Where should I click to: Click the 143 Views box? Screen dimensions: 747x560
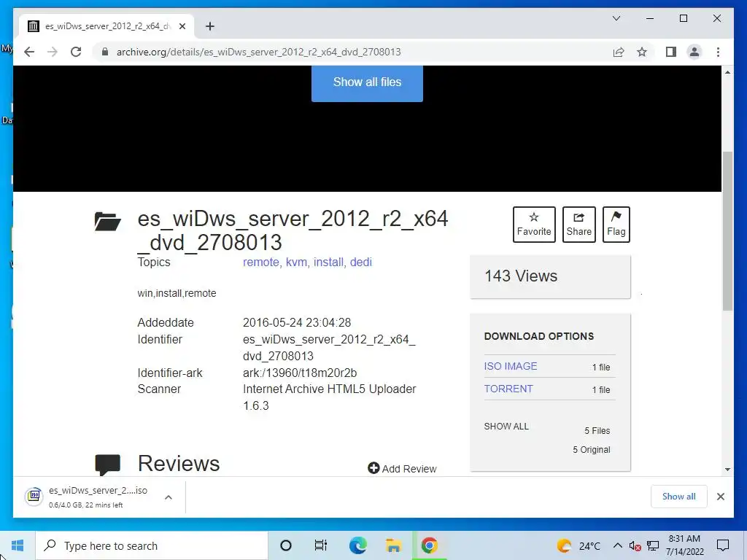(550, 276)
